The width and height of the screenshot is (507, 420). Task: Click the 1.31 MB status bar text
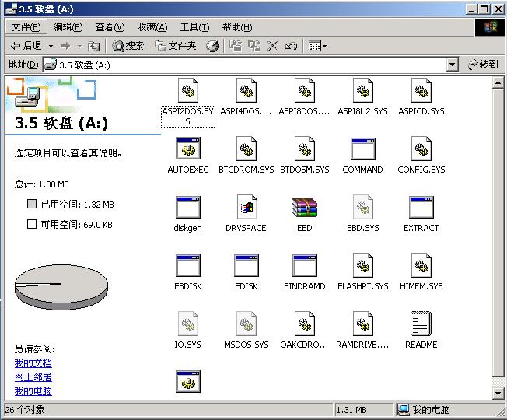(x=351, y=410)
